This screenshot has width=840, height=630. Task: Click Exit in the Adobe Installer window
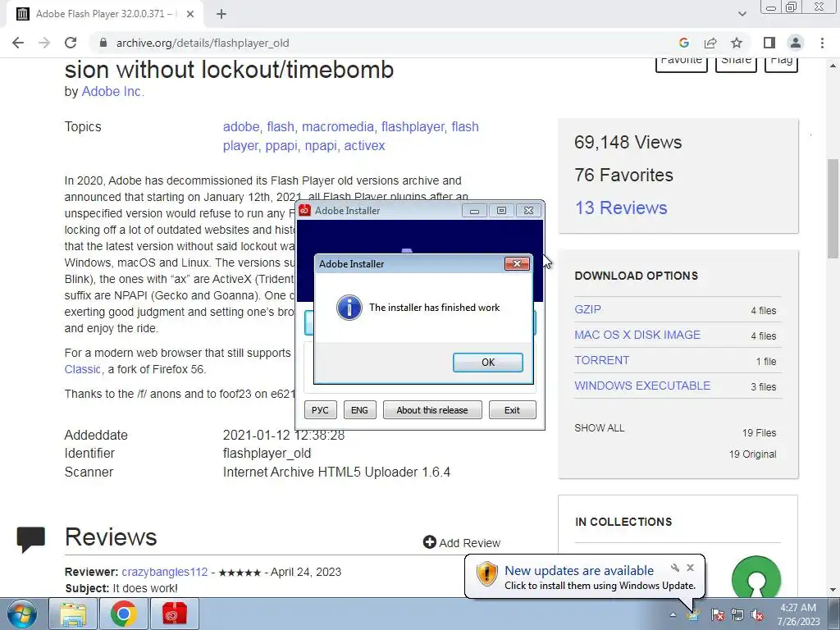(512, 410)
